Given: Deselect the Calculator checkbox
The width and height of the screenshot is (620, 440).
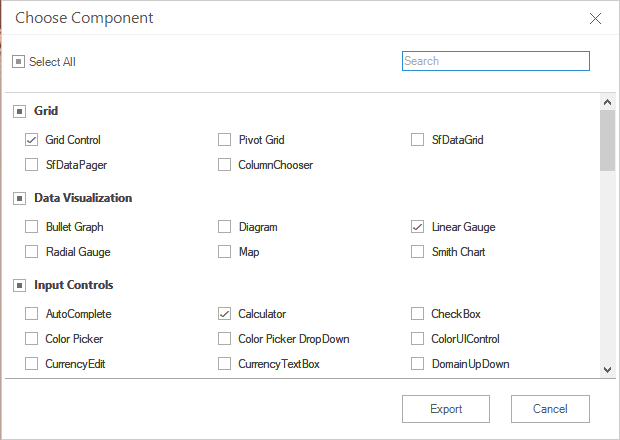Looking at the screenshot, I should 225,314.
